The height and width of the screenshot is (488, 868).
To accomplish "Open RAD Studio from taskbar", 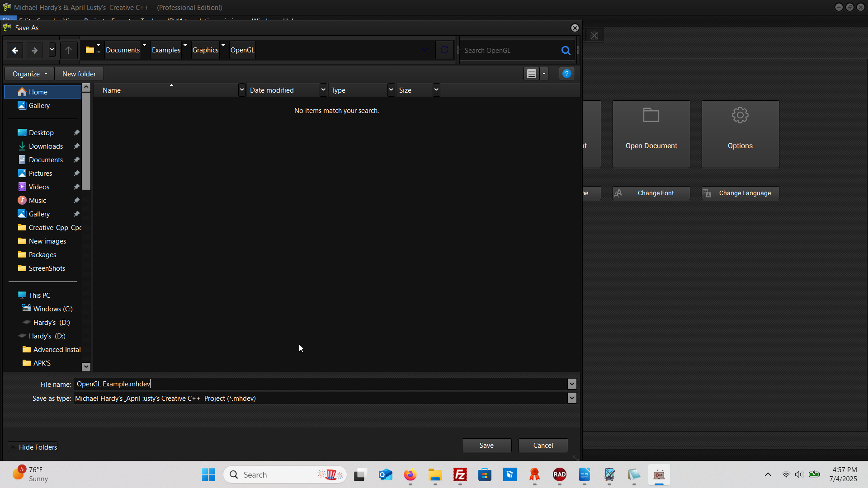I will [560, 474].
